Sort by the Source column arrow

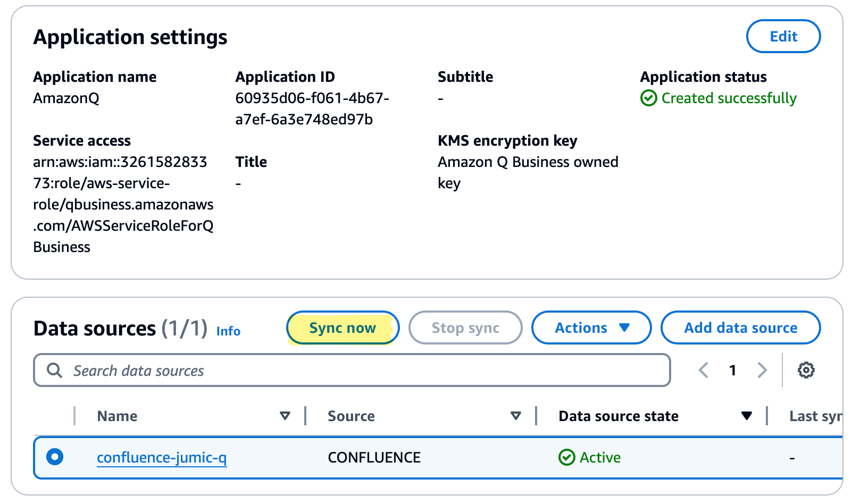(515, 416)
